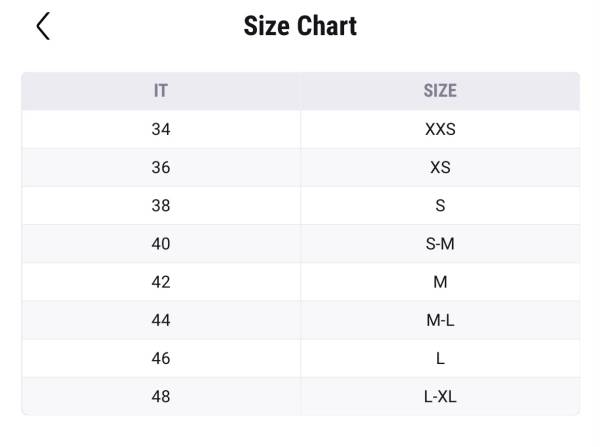
Task: Pick the L size cell
Action: (440, 358)
